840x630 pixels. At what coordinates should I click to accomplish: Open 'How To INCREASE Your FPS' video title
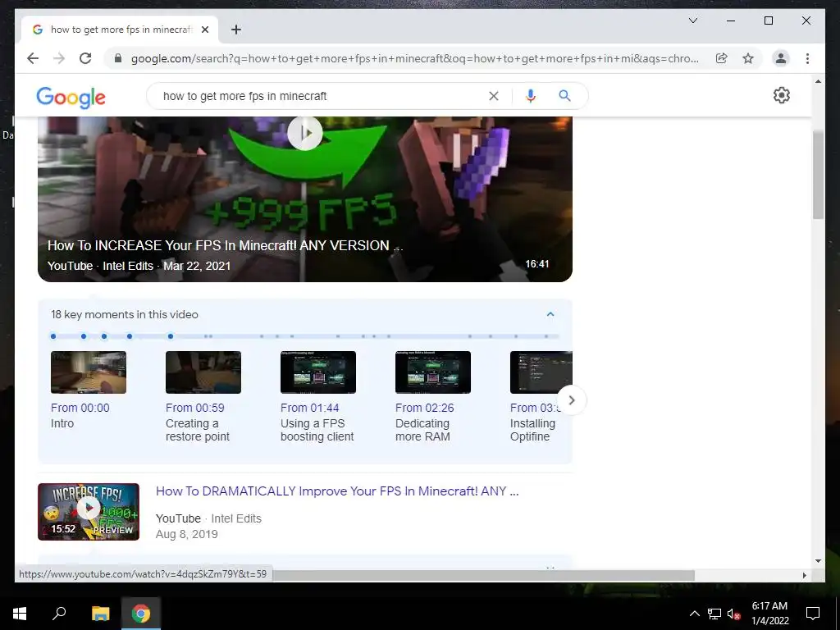click(225, 245)
